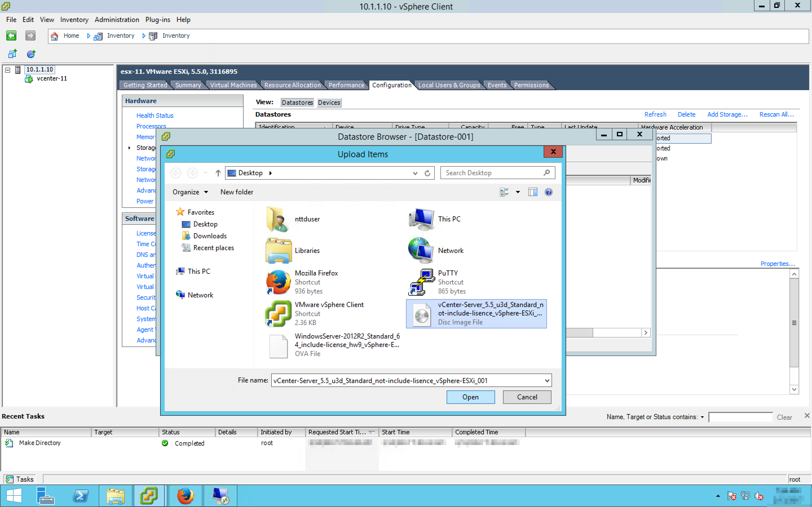Open the view options dropdown arrow
Image resolution: width=812 pixels, height=507 pixels.
[518, 192]
